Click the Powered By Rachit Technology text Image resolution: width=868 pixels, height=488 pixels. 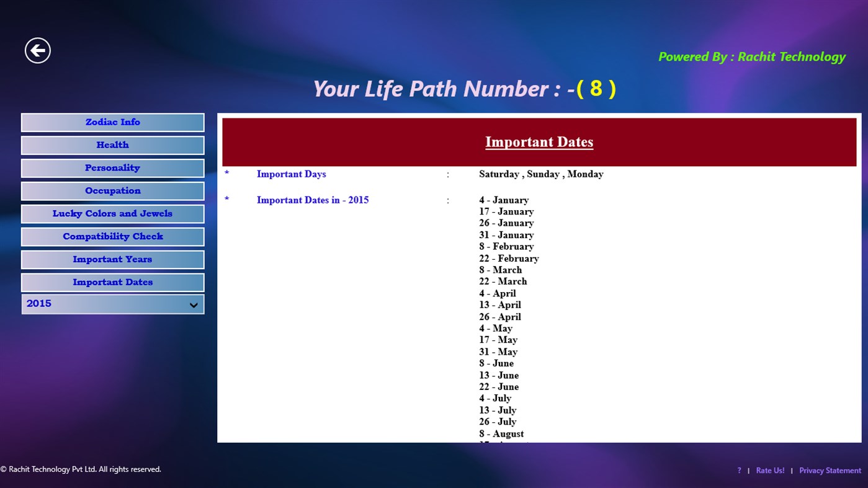(751, 56)
